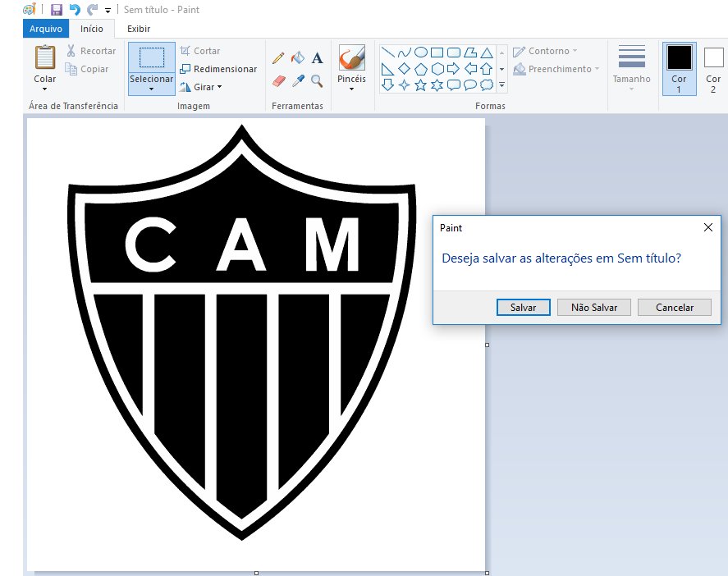Select the Left arrow shape
This screenshot has width=728, height=576.
pos(470,69)
